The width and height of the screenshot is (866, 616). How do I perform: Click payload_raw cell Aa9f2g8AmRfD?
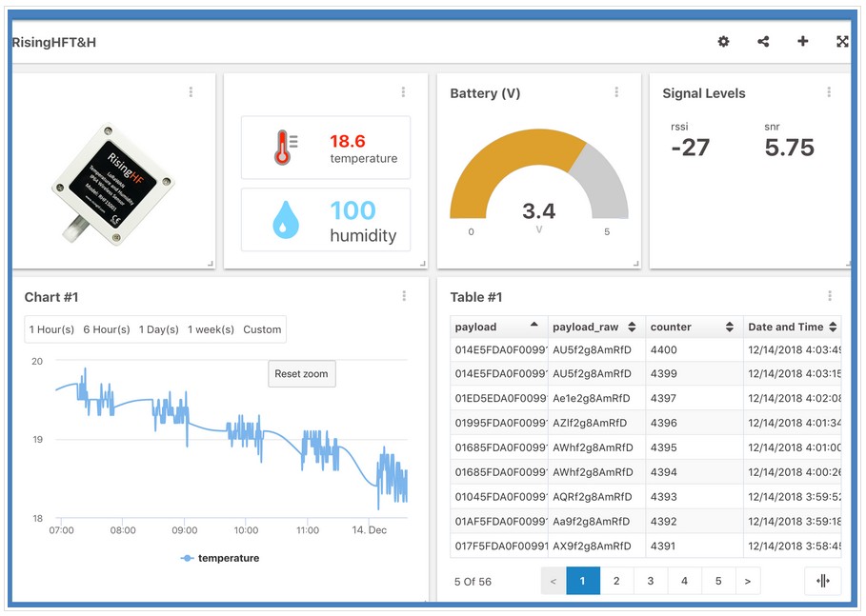pyautogui.click(x=591, y=521)
